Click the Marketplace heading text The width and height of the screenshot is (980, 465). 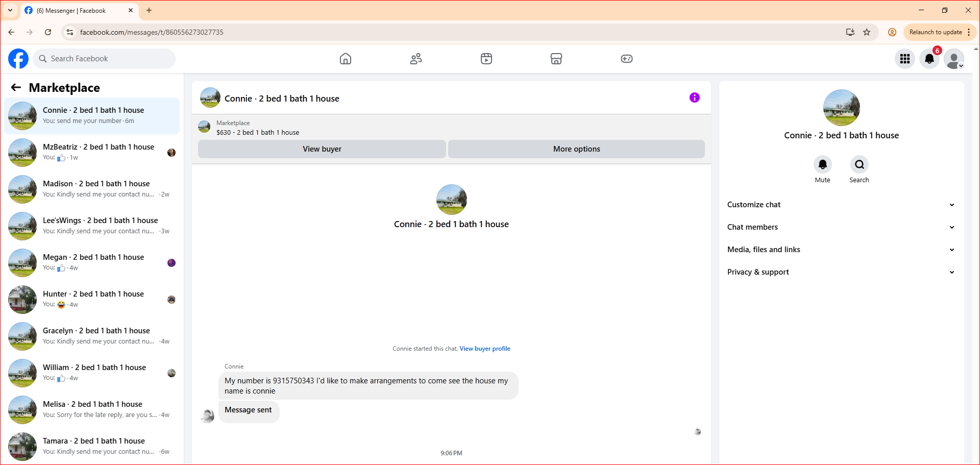click(x=64, y=88)
